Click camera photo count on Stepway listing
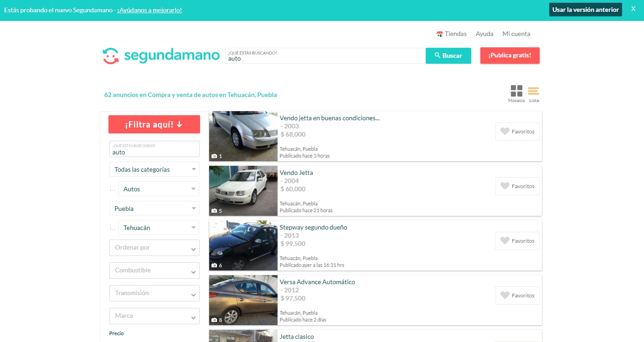 (217, 265)
